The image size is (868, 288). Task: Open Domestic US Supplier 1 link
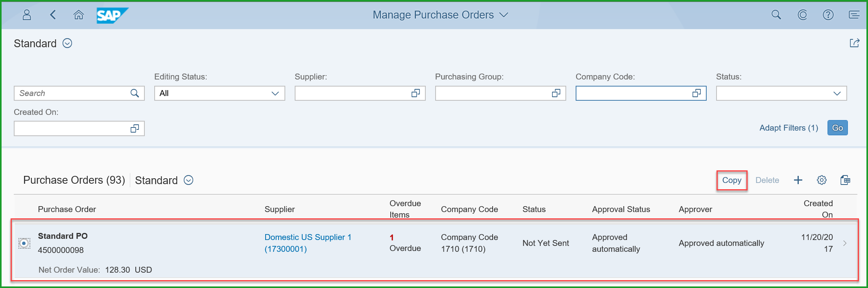click(x=308, y=237)
